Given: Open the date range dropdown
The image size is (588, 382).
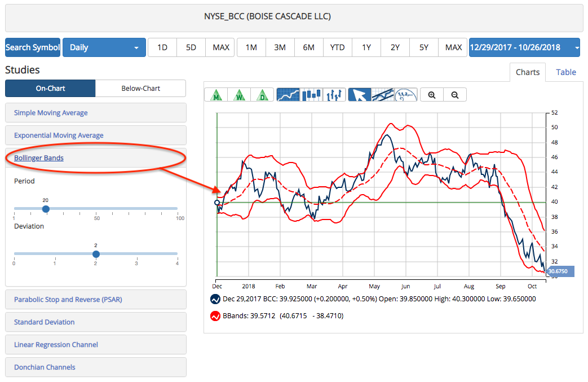Looking at the screenshot, I should 524,47.
